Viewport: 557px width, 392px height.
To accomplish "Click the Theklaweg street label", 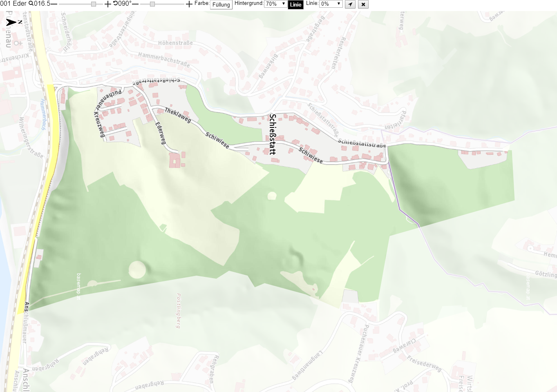I will 178,115.
